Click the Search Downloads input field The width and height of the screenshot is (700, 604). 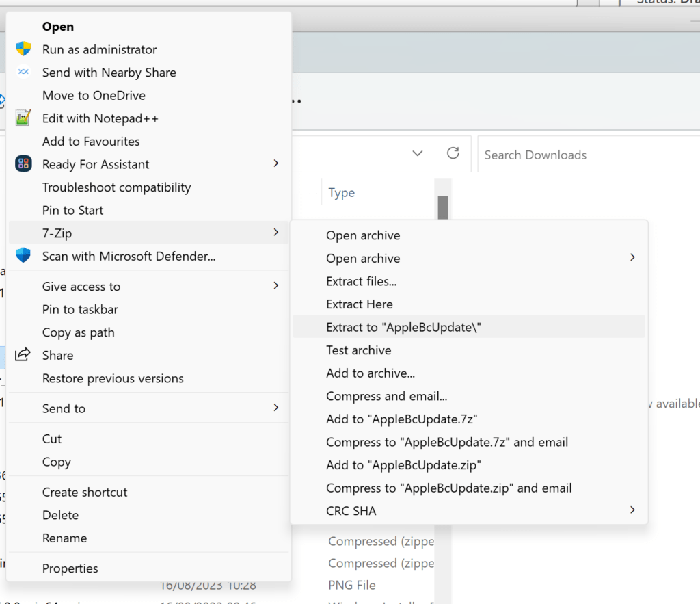click(x=589, y=154)
